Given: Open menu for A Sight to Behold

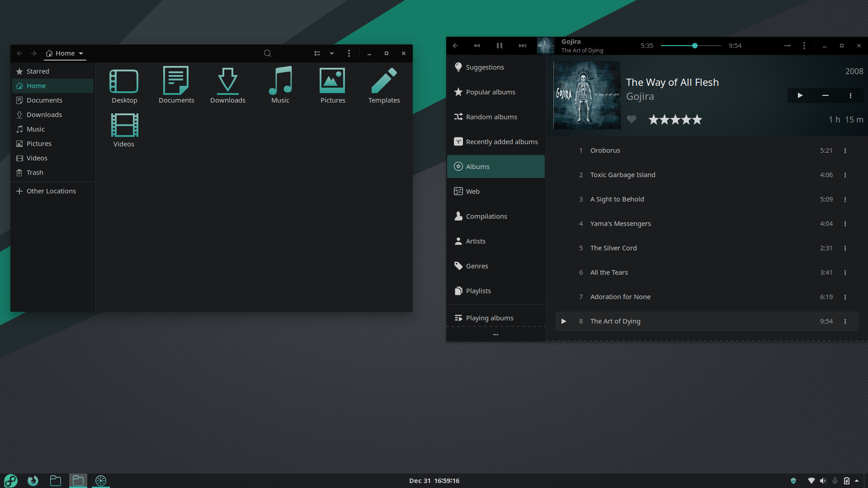Looking at the screenshot, I should tap(845, 199).
